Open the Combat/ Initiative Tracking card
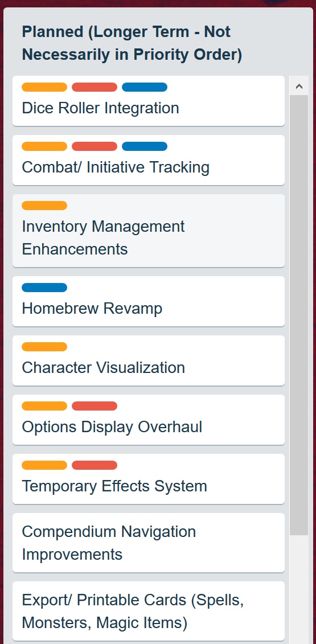The width and height of the screenshot is (316, 644). pos(149,160)
